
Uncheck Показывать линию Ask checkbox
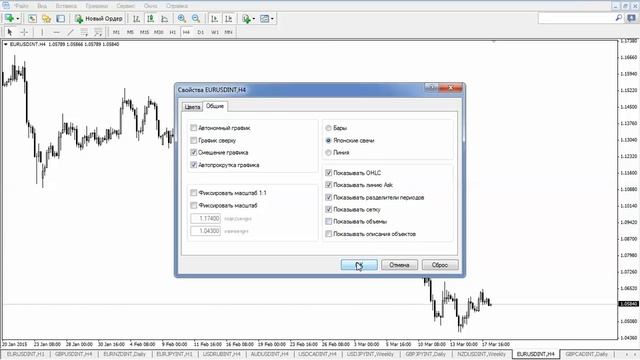tap(328, 185)
